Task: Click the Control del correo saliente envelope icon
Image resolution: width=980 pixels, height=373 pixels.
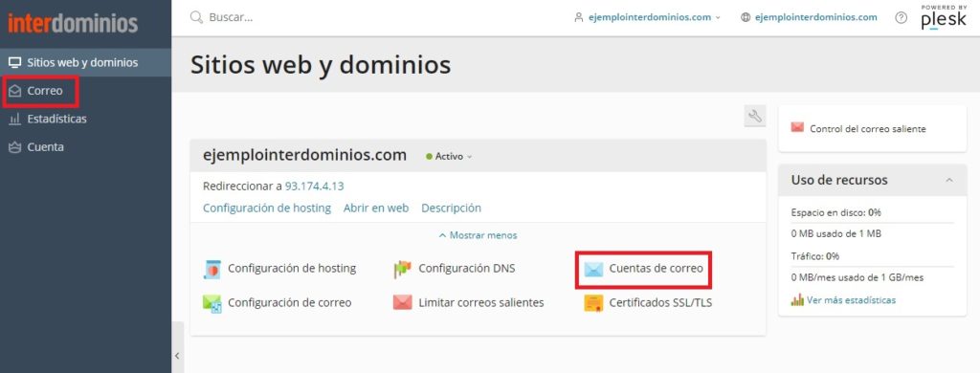Action: (x=797, y=127)
